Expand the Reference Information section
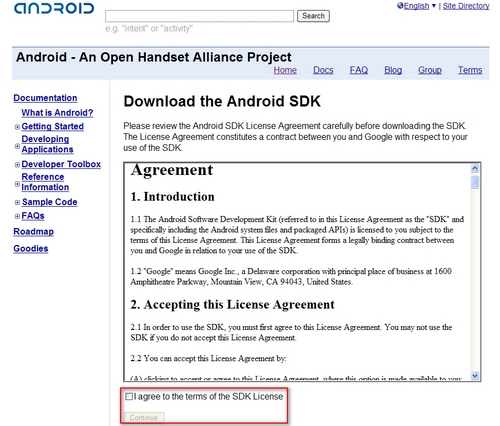This screenshot has width=500, height=426. click(x=17, y=184)
